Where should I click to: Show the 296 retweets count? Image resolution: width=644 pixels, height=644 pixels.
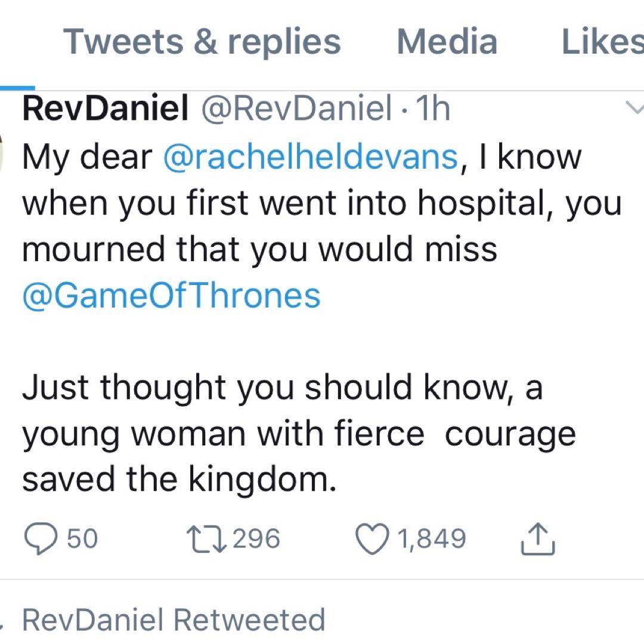[256, 539]
